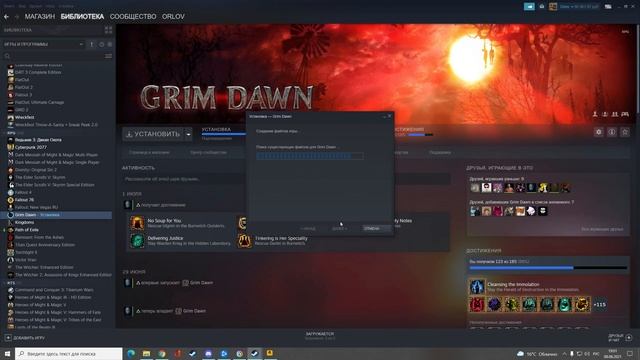
Task: Open downloads status at the bottom center
Action: tap(320, 336)
